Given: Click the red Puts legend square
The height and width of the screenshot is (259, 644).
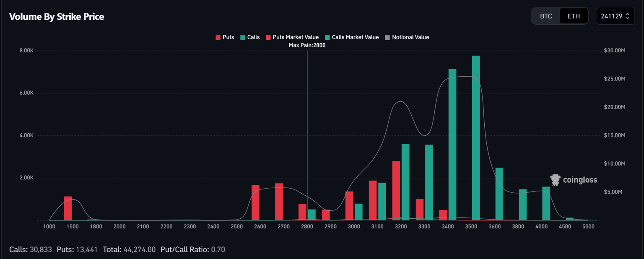Looking at the screenshot, I should tap(217, 37).
